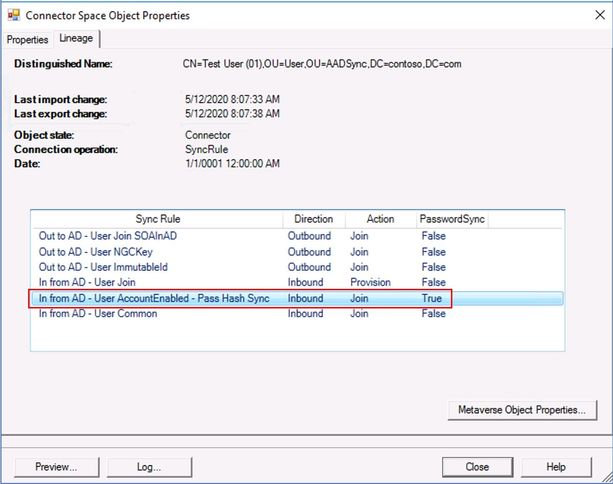
Task: Click the Direction column header
Action: pyautogui.click(x=314, y=219)
